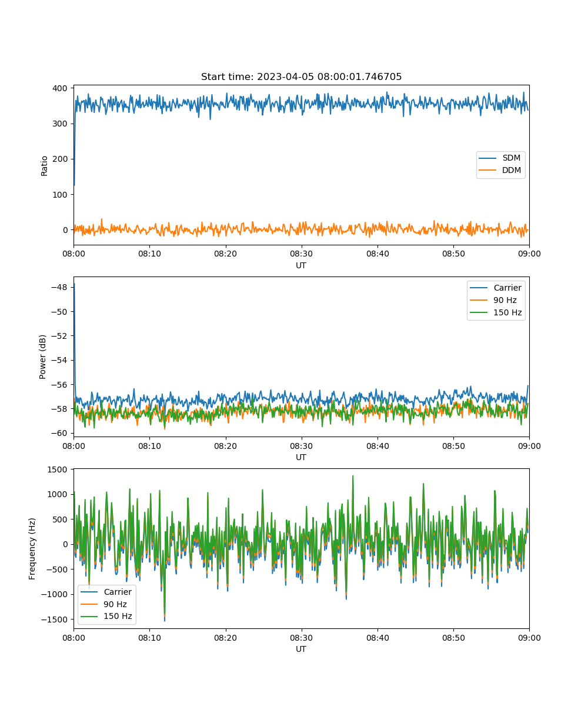This screenshot has height=706, width=588.
Task: Click the 08:30 tick under the Ratio plot
Action: pyautogui.click(x=302, y=254)
